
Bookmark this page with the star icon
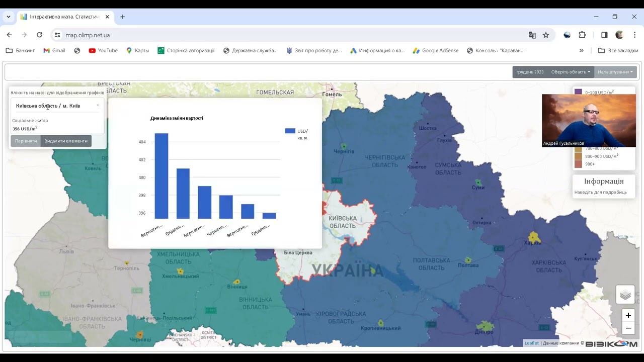coord(546,35)
